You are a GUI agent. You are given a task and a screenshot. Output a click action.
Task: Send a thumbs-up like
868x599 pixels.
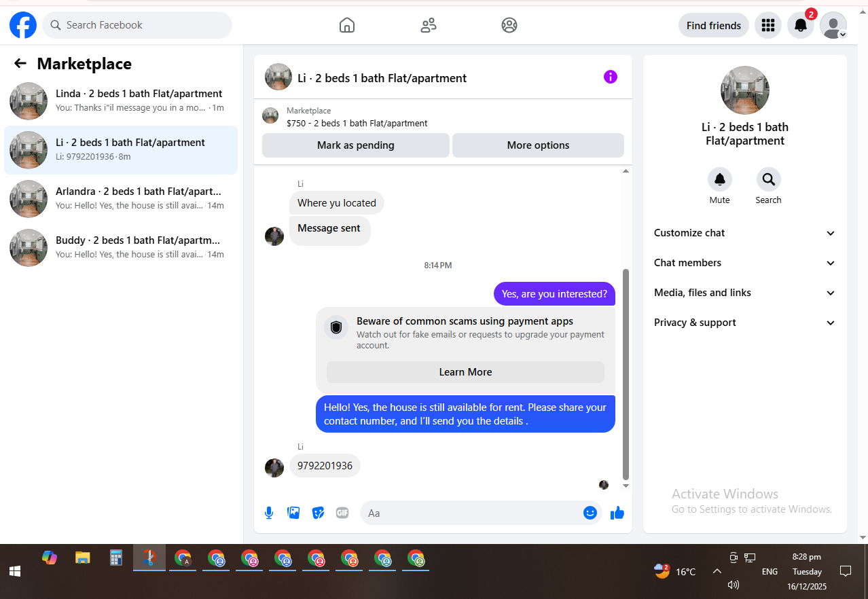tap(617, 513)
